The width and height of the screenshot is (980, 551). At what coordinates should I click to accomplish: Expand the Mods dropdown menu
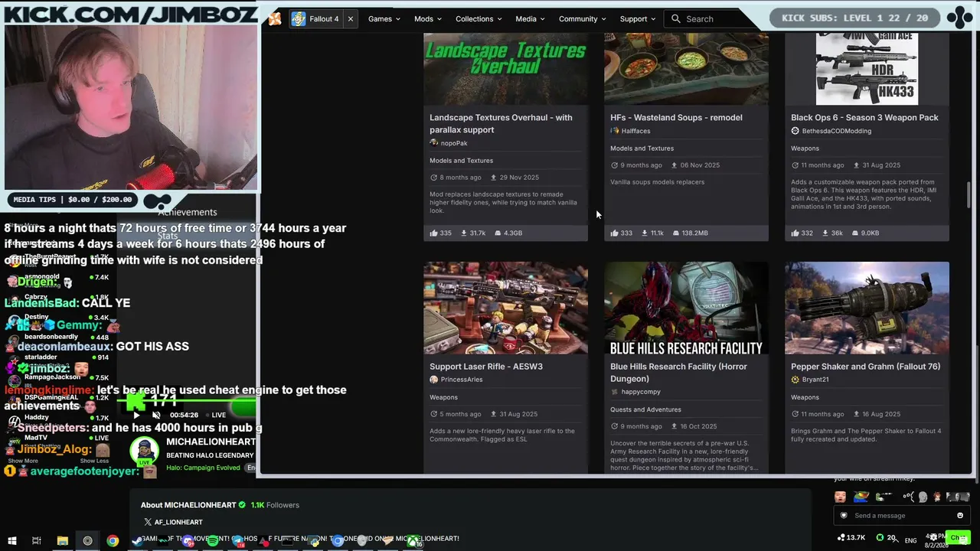point(427,19)
